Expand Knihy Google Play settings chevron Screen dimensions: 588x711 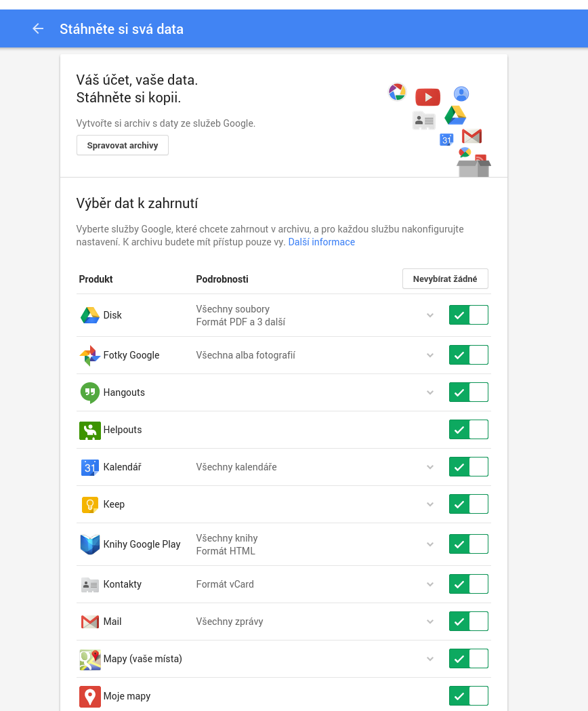click(429, 544)
